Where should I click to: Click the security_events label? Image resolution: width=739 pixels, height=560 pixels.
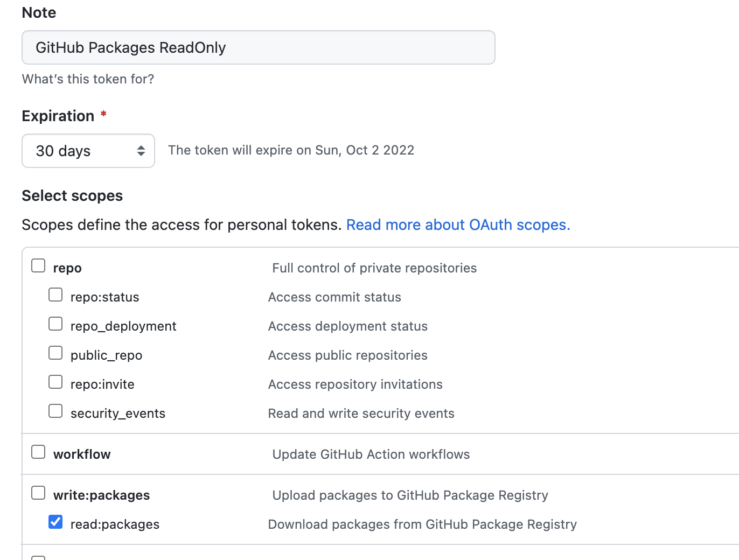click(x=117, y=414)
